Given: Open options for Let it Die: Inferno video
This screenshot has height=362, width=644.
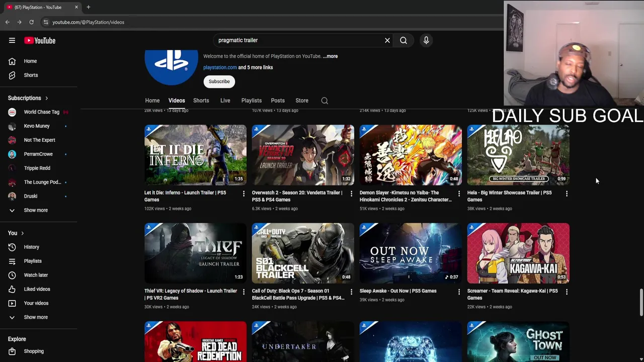Looking at the screenshot, I should click(x=244, y=194).
